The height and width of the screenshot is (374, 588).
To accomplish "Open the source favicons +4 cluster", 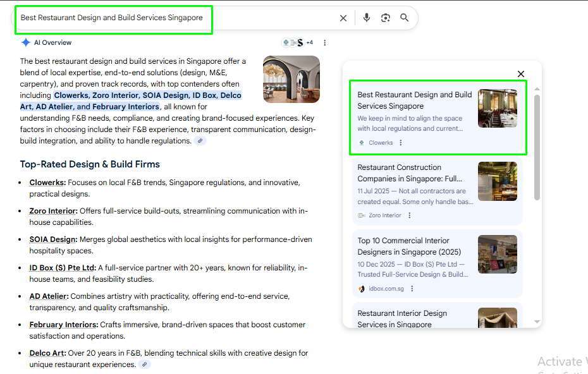I will (297, 42).
